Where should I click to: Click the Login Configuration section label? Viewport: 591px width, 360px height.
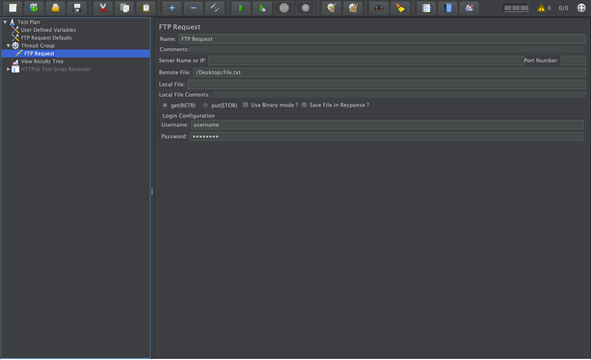tap(188, 116)
